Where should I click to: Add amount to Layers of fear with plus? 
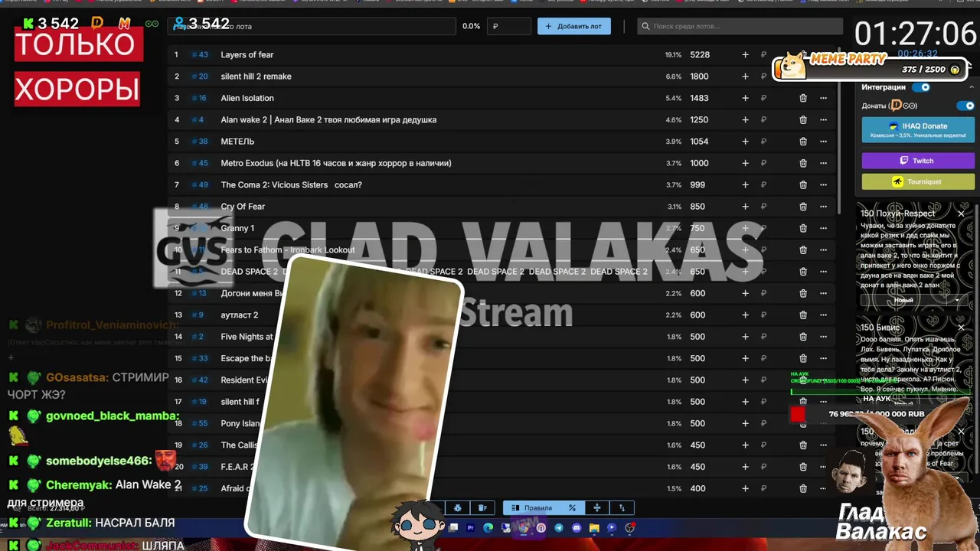745,54
